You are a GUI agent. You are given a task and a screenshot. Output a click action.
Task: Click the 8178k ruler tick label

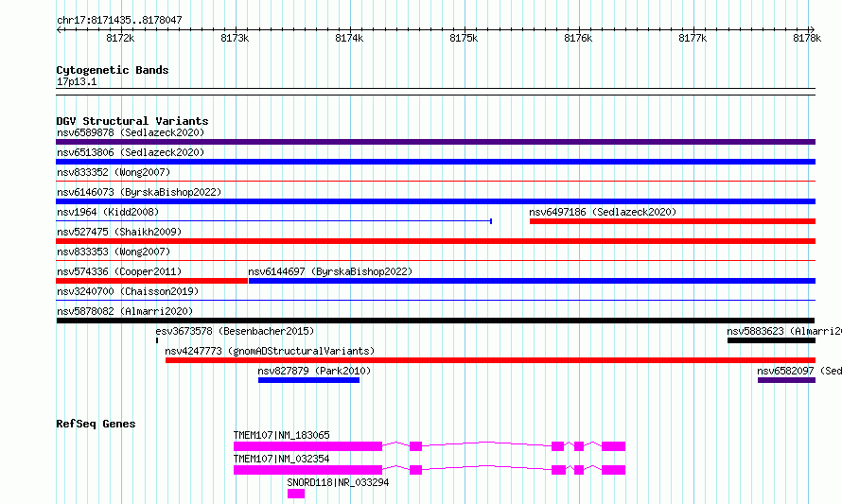[x=807, y=38]
